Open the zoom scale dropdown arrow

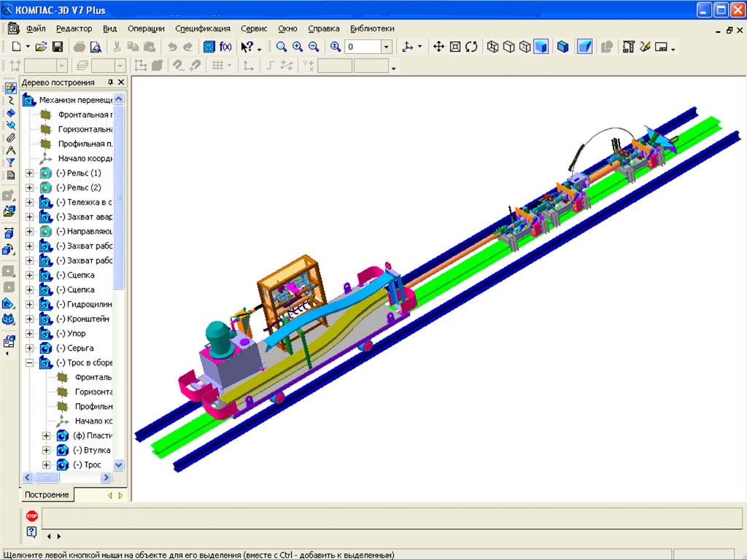click(387, 47)
